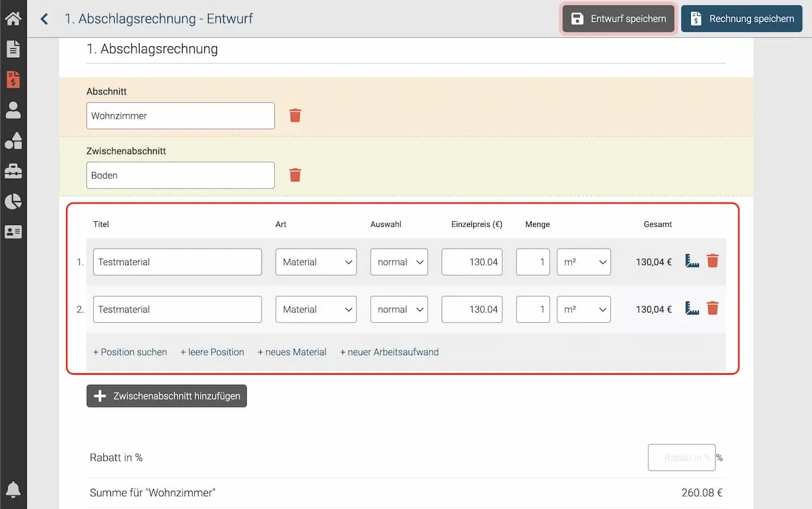The image size is (812, 509).
Task: Click '+ neuer Arbeitsaufwand' link
Action: (390, 352)
